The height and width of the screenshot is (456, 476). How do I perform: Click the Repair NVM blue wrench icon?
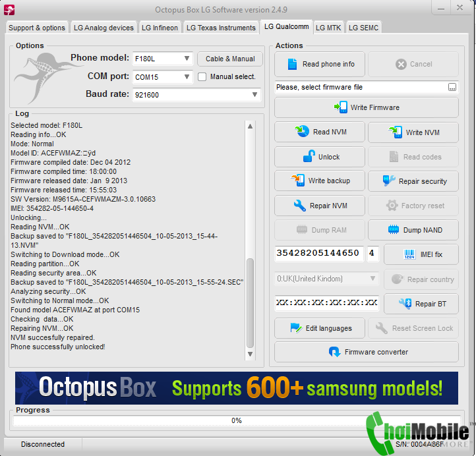pos(299,206)
